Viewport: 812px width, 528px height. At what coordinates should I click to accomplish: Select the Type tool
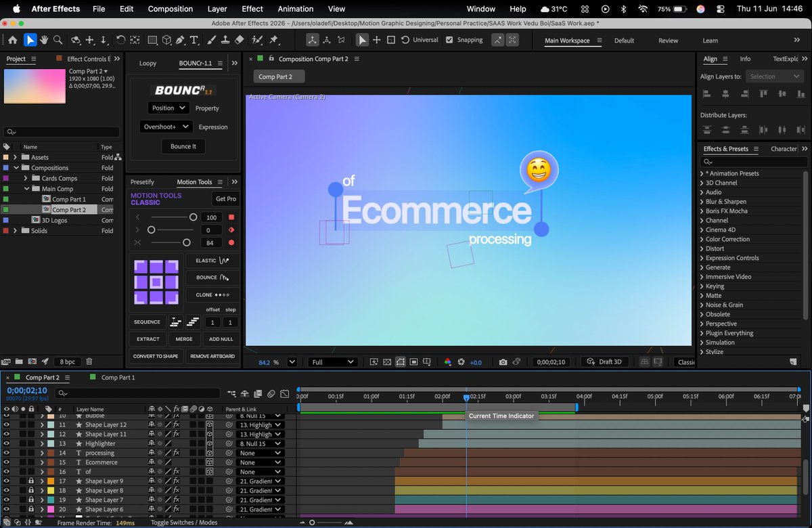pos(194,40)
